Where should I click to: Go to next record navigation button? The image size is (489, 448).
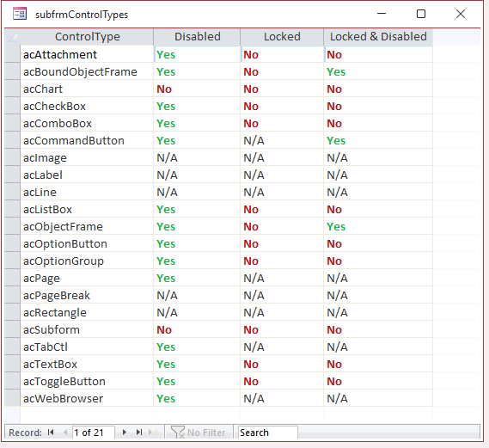click(x=124, y=433)
